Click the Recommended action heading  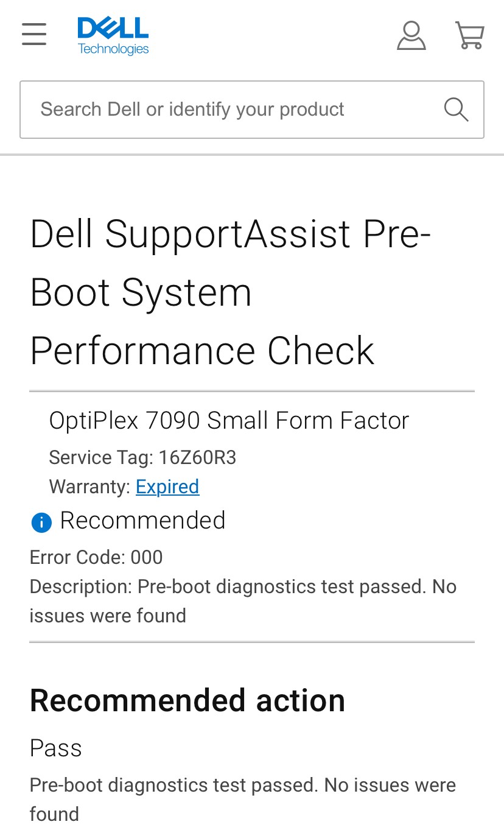click(187, 700)
